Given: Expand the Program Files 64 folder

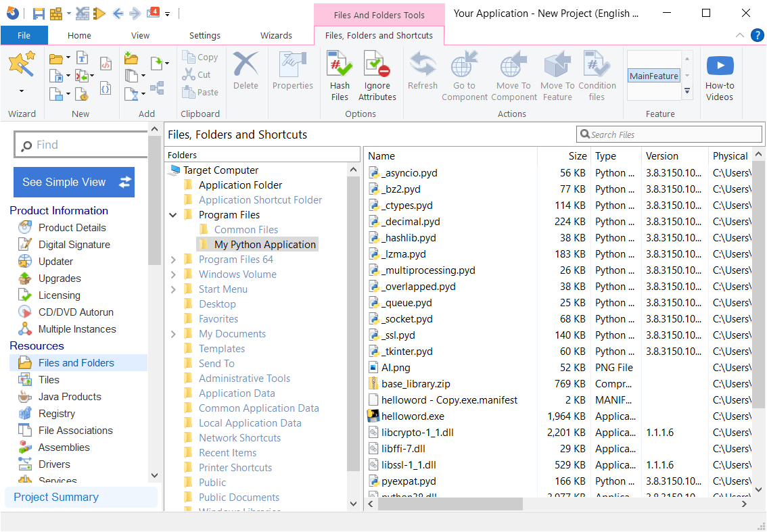Looking at the screenshot, I should coord(173,259).
